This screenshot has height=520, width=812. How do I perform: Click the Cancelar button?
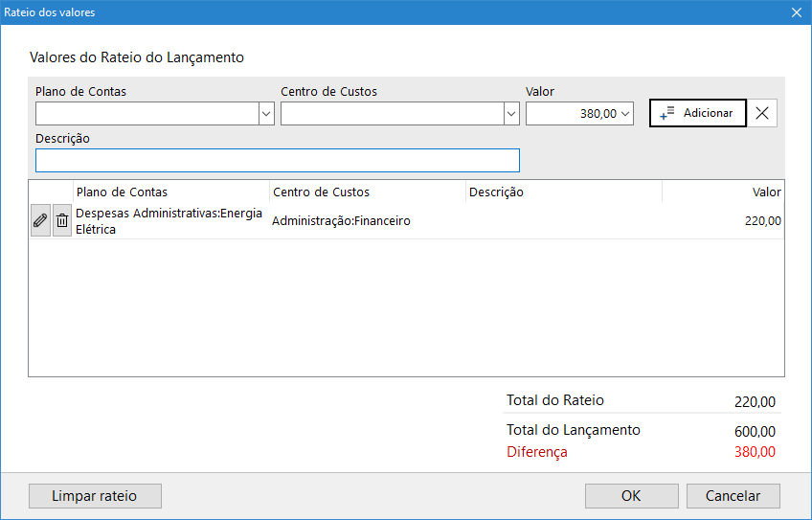[733, 496]
